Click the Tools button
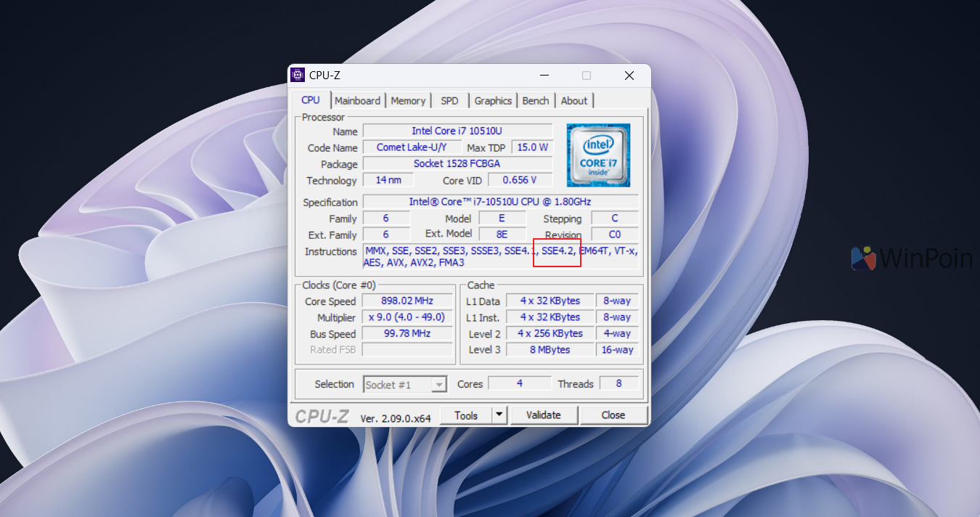Viewport: 980px width, 517px height. pos(466,415)
